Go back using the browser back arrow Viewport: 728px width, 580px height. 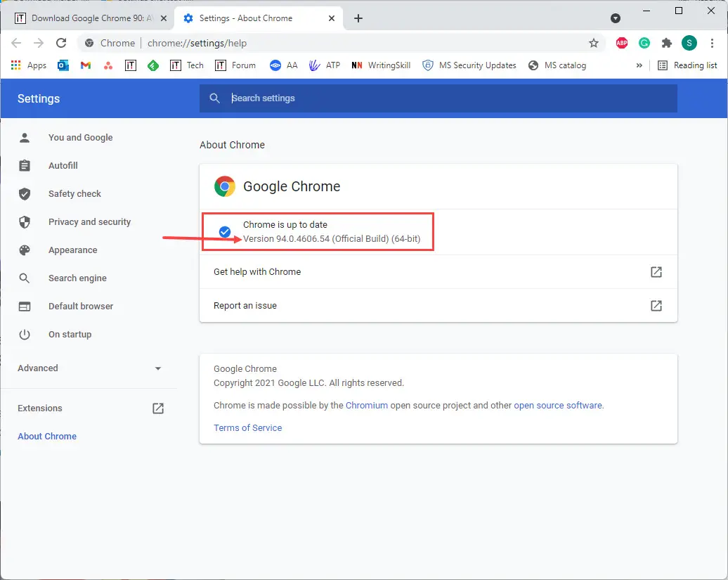tap(16, 43)
